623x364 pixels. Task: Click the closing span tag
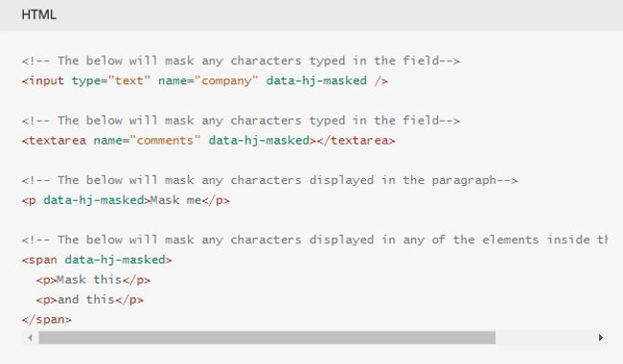coord(47,320)
